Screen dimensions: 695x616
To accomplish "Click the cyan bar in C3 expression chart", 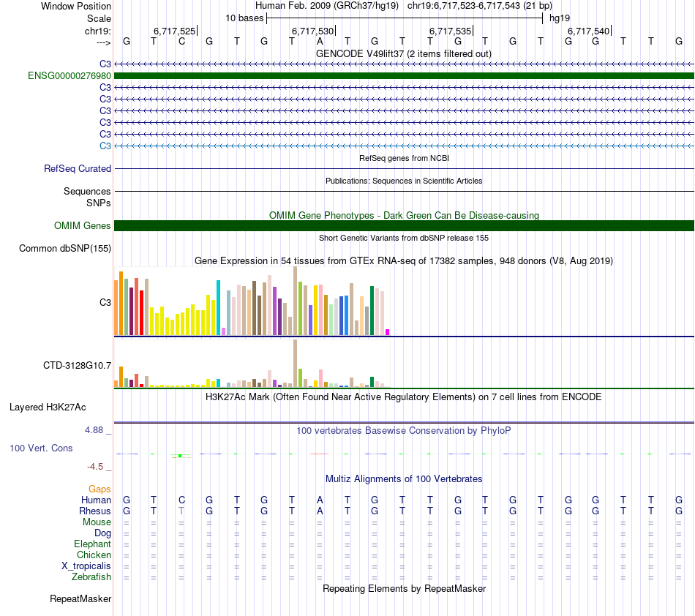I will (218, 307).
